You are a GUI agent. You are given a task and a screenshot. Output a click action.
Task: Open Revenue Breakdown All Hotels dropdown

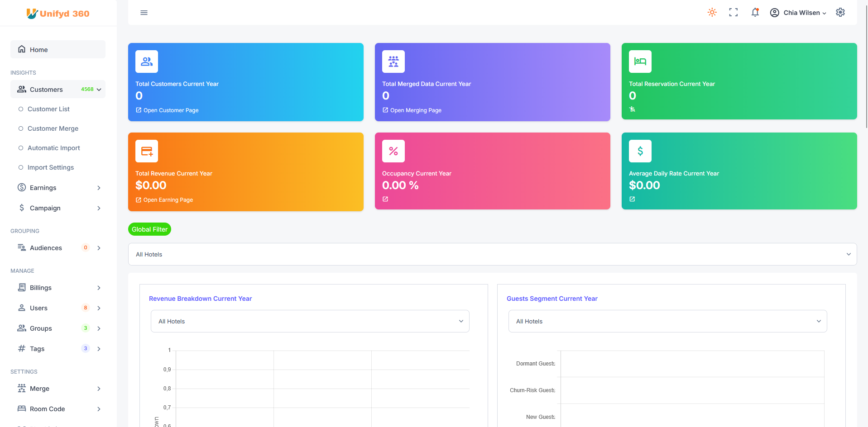point(310,321)
